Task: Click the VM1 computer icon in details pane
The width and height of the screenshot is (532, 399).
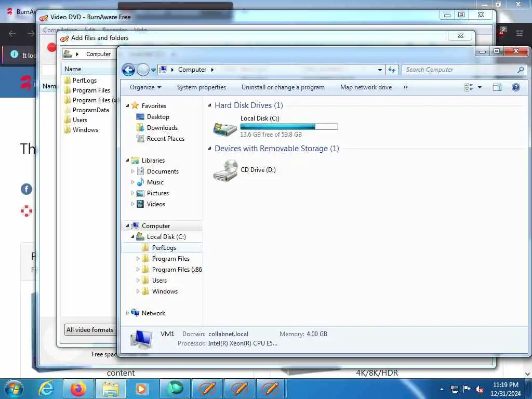Action: [x=141, y=339]
